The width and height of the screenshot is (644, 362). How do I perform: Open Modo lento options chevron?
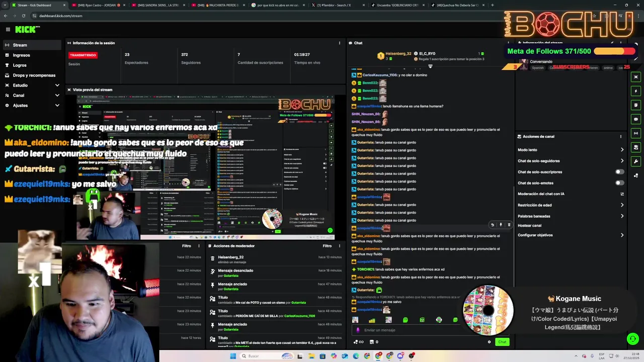click(622, 150)
